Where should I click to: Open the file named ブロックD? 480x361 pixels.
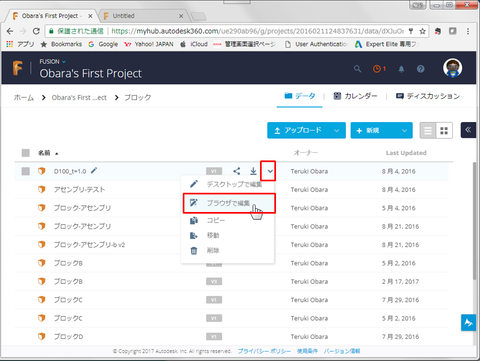pos(69,337)
